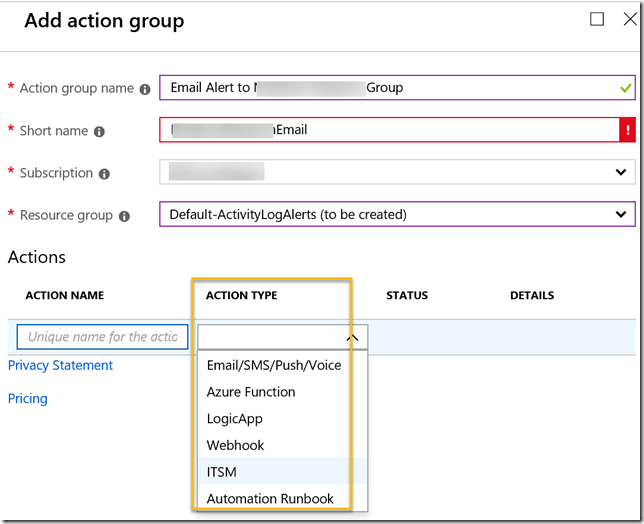Open the Privacy Statement link
This screenshot has height=524, width=644.
coord(60,365)
